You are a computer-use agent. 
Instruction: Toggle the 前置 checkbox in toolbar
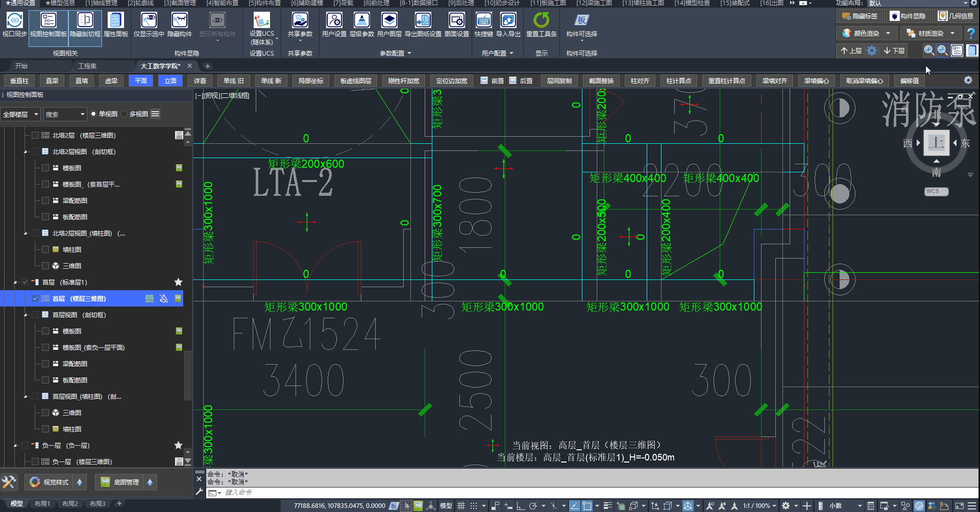click(484, 80)
